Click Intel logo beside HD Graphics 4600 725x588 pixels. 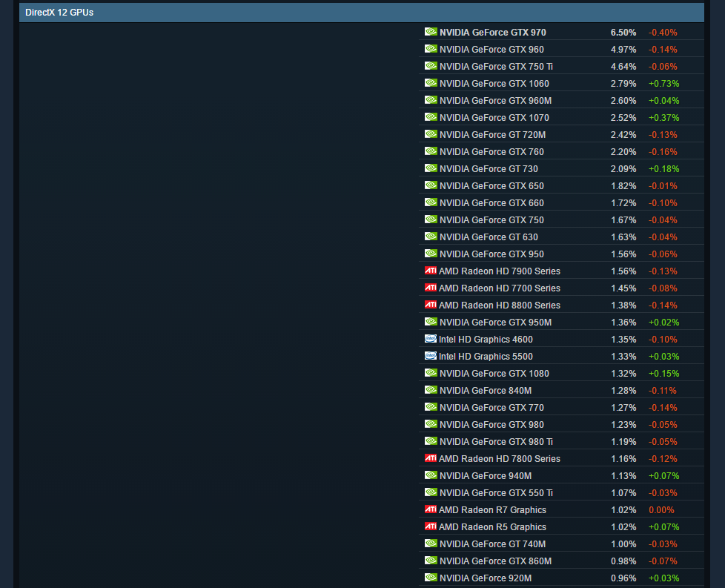(x=431, y=339)
